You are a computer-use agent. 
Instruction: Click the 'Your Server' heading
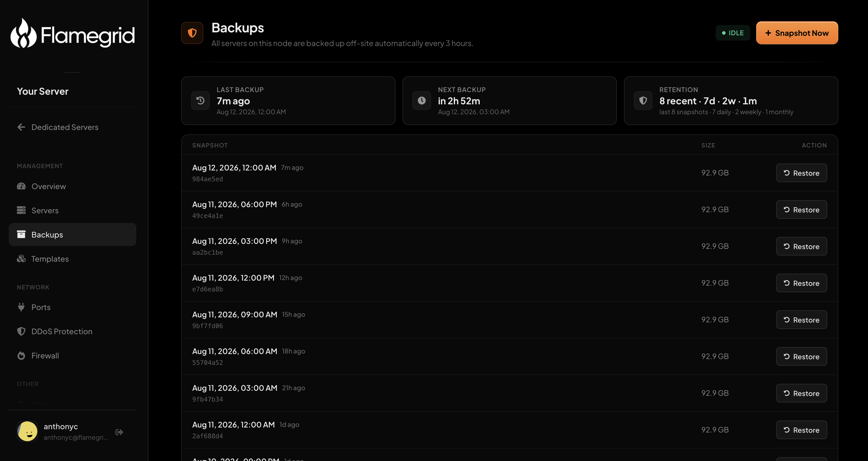click(43, 91)
